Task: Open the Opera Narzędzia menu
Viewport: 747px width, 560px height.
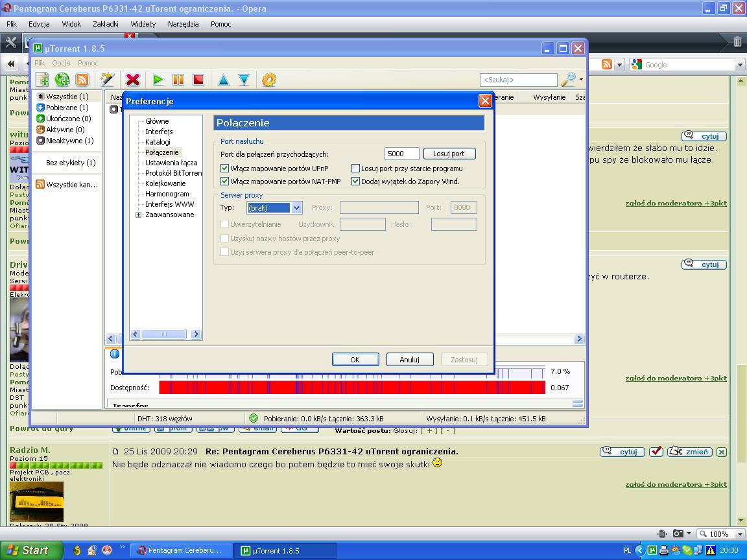Action: 184,24
